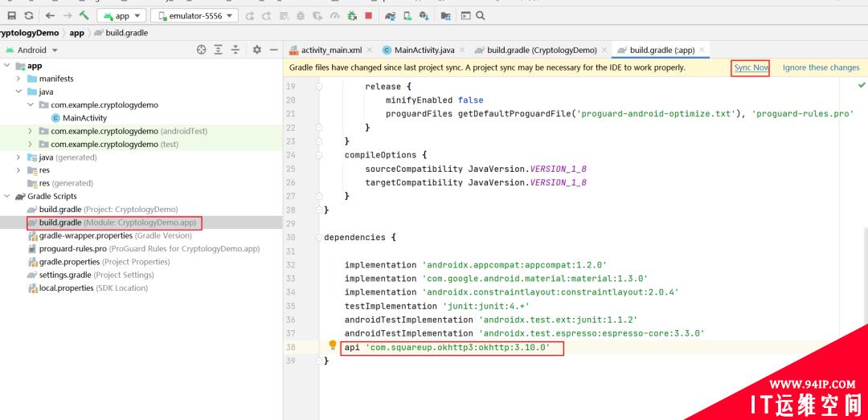Click the minifyEnabled false line

435,100
